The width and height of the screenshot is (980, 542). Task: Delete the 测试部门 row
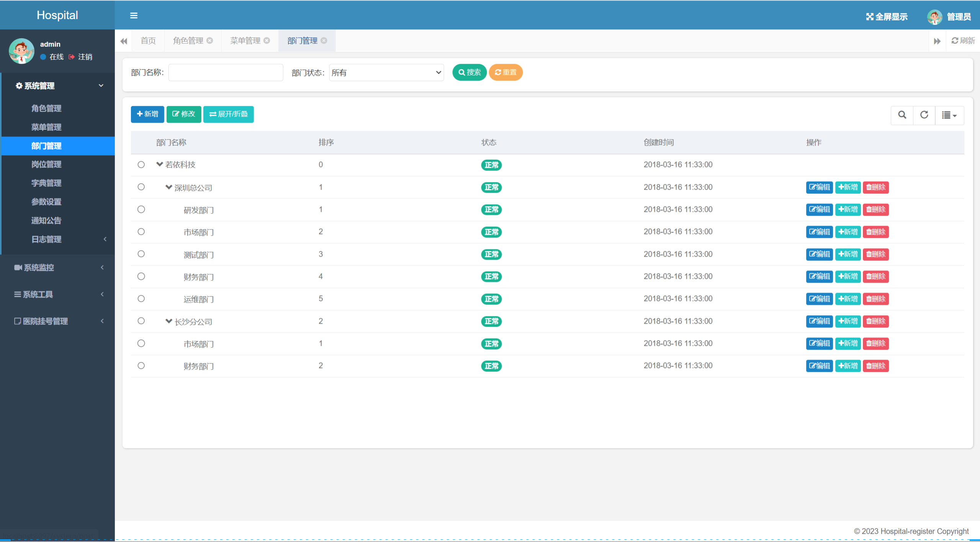(x=875, y=254)
